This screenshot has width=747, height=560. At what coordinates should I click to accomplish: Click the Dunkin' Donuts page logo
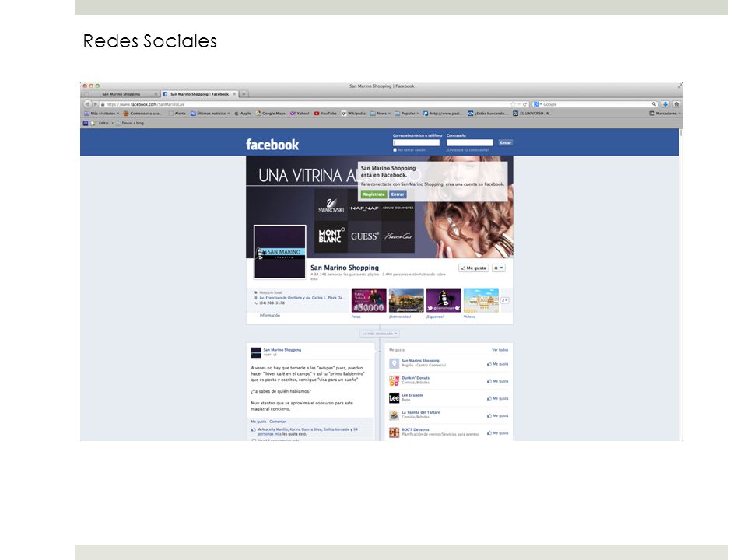pyautogui.click(x=394, y=380)
